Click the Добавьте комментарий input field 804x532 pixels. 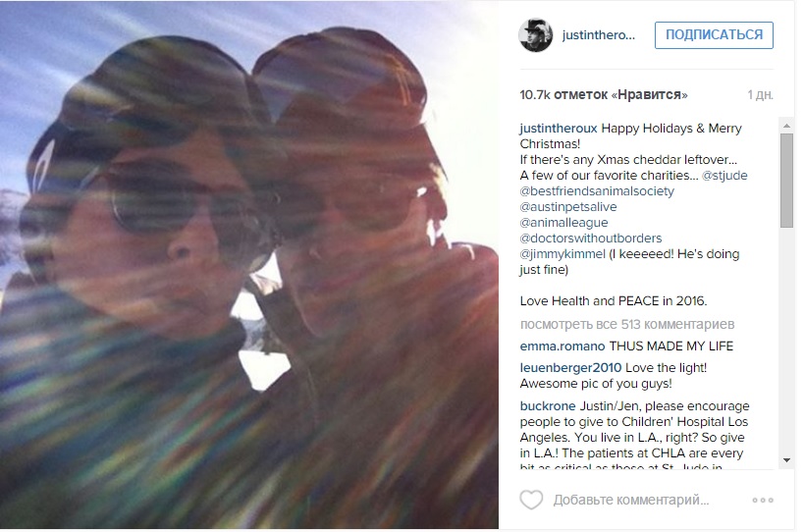tap(630, 501)
